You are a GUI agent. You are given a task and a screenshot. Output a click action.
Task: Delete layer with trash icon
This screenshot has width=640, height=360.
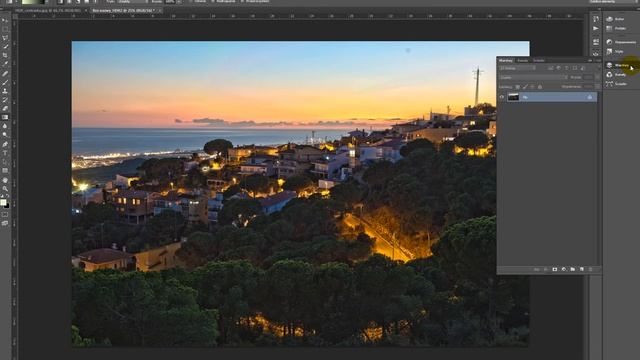[591, 269]
